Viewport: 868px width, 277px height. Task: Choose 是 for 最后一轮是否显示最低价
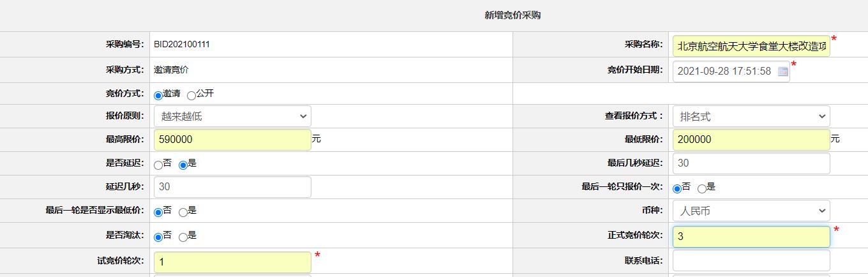tap(183, 213)
